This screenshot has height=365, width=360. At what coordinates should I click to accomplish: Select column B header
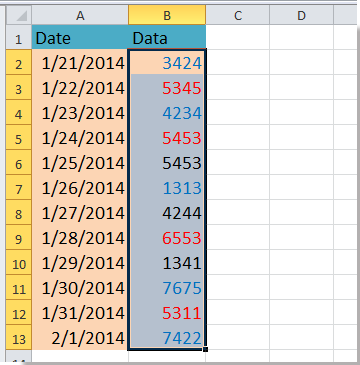tap(167, 15)
